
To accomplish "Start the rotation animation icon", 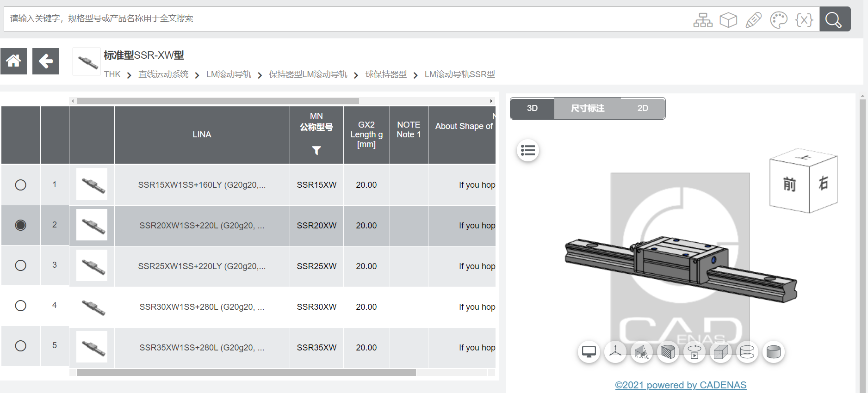I will (694, 352).
